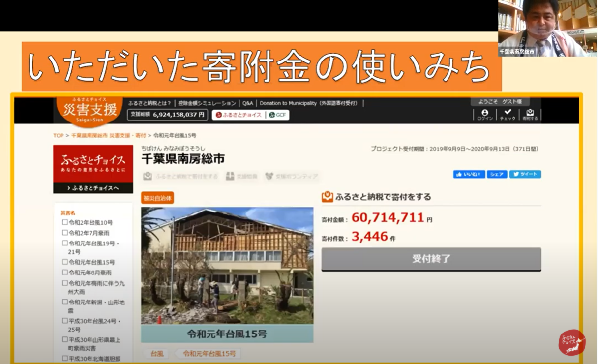Click the Twitter ツイート button

click(x=525, y=174)
